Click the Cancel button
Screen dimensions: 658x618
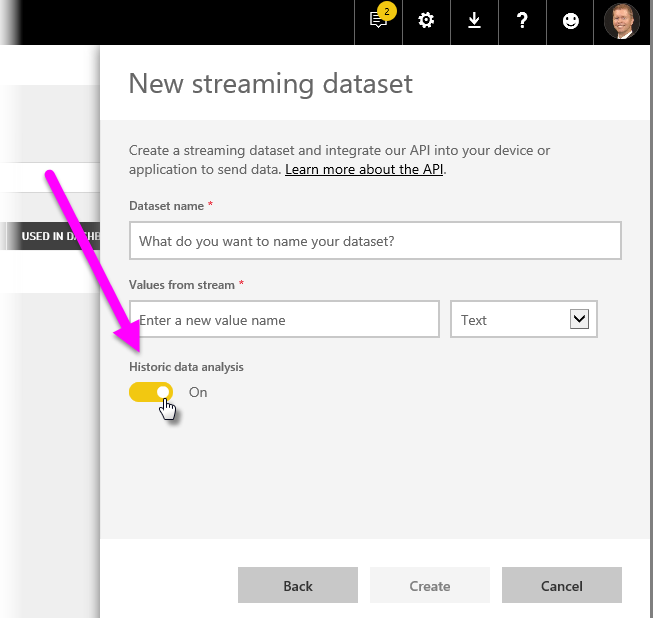(x=561, y=585)
